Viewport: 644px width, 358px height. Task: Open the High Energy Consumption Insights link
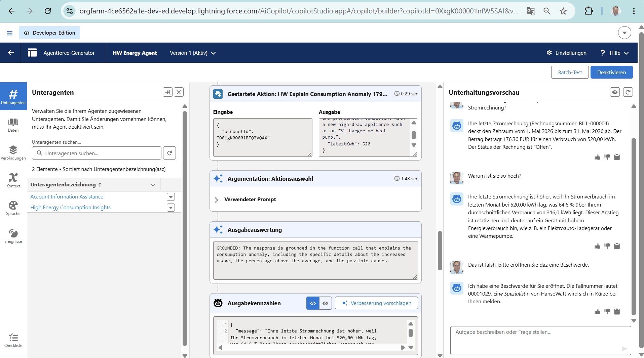tap(71, 208)
